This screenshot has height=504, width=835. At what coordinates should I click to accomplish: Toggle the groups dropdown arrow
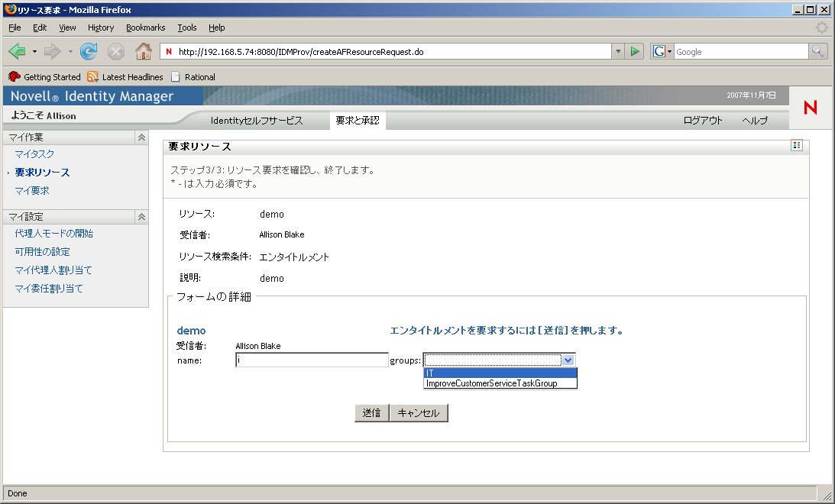[x=568, y=360]
